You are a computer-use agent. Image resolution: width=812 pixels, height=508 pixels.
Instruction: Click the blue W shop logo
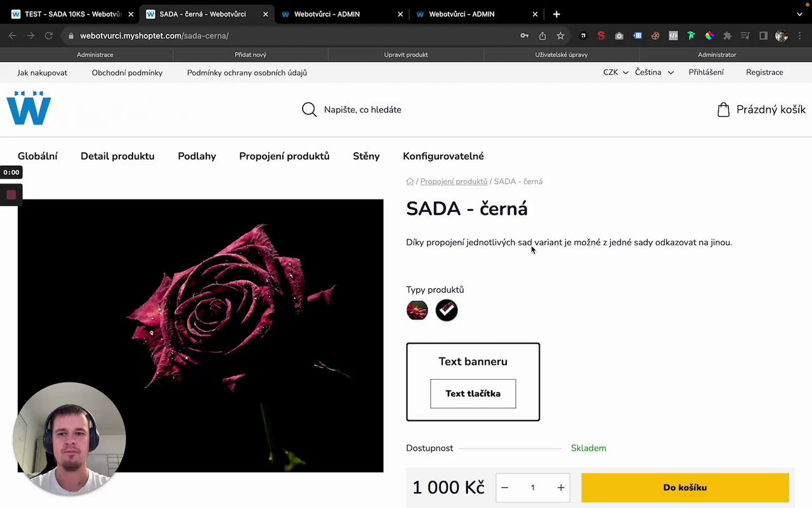point(29,108)
